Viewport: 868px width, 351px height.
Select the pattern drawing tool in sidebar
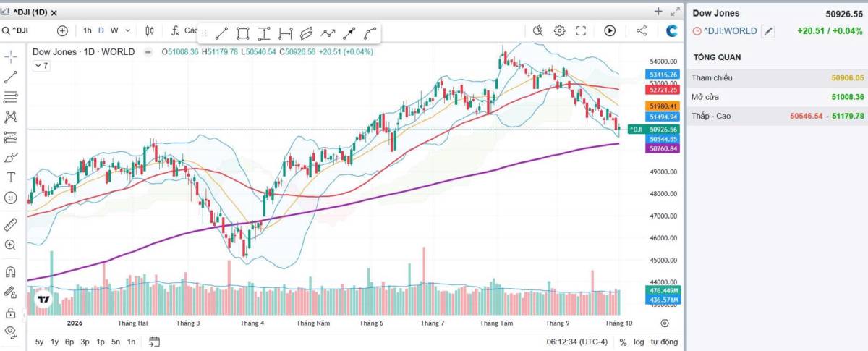[11, 117]
